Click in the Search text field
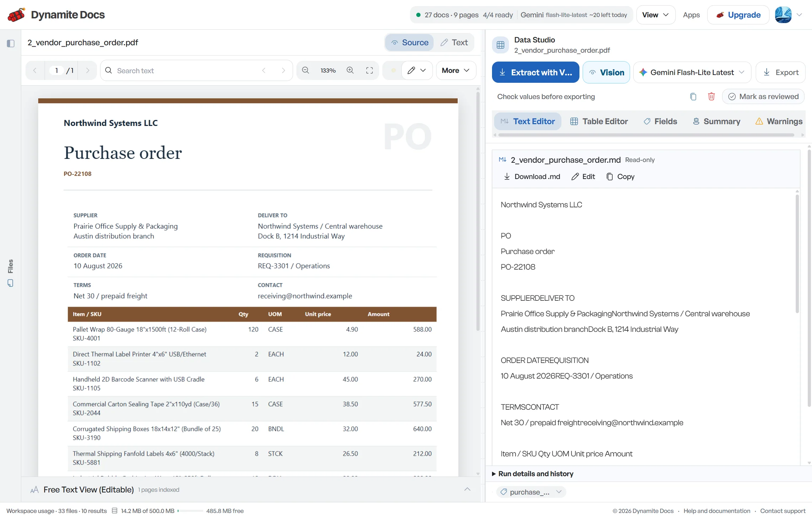812x519 pixels. [x=188, y=70]
